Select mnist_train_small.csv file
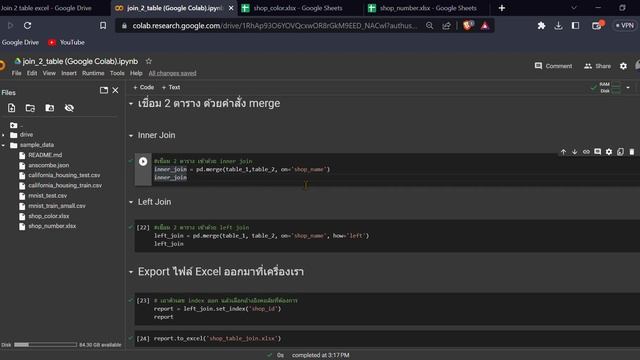640x360 pixels. tap(57, 206)
